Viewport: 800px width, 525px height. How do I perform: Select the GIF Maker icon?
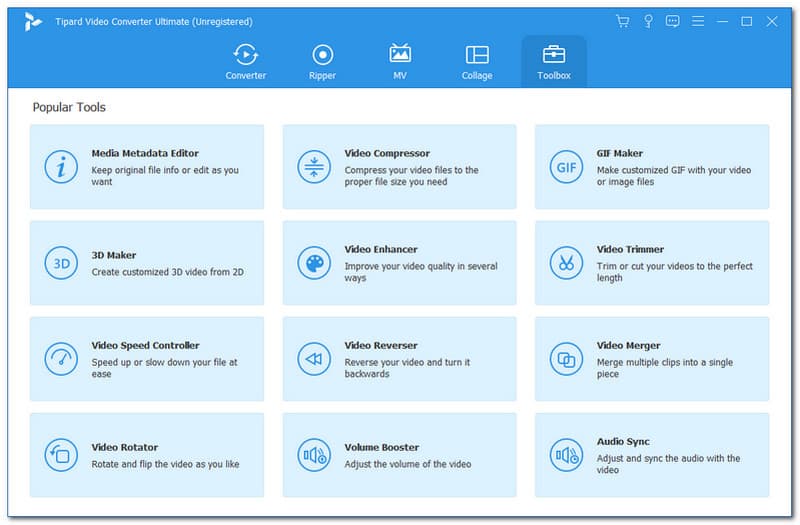[566, 167]
